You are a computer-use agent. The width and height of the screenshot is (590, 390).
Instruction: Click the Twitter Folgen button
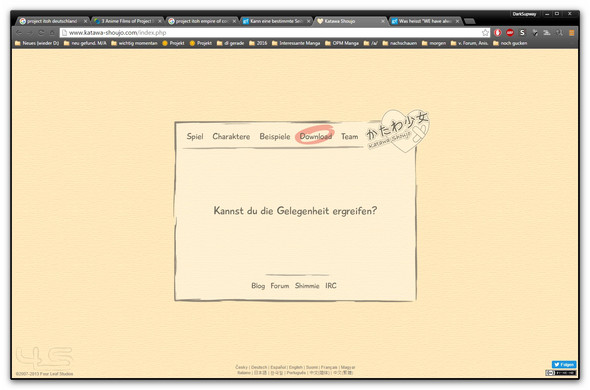pyautogui.click(x=564, y=364)
